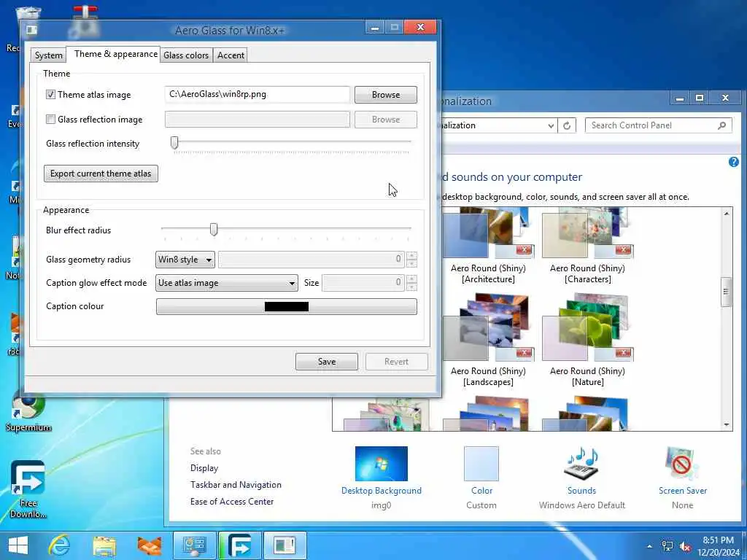Select Aero Round (Shiny) [Nature] theme
This screenshot has height=560, width=747.
coord(587,341)
